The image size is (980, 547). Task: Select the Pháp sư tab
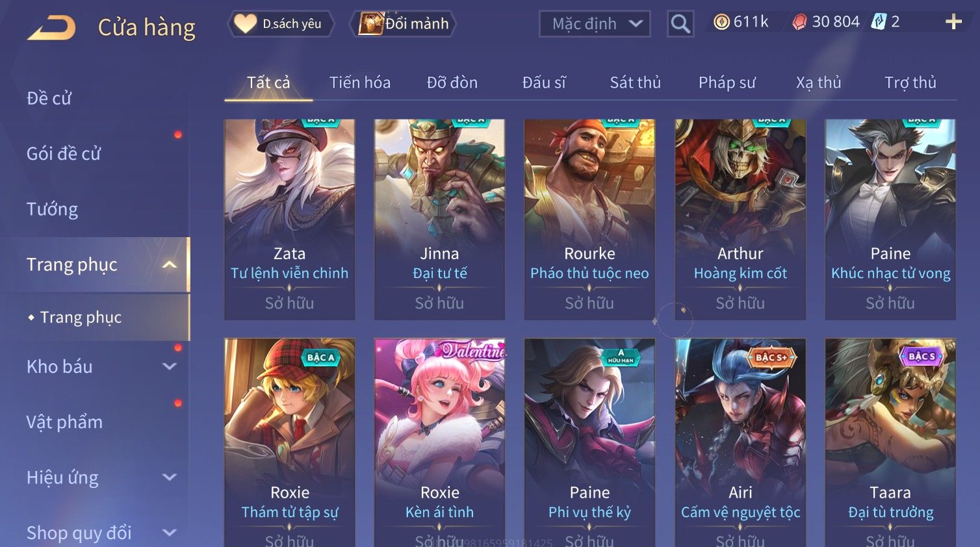click(727, 83)
